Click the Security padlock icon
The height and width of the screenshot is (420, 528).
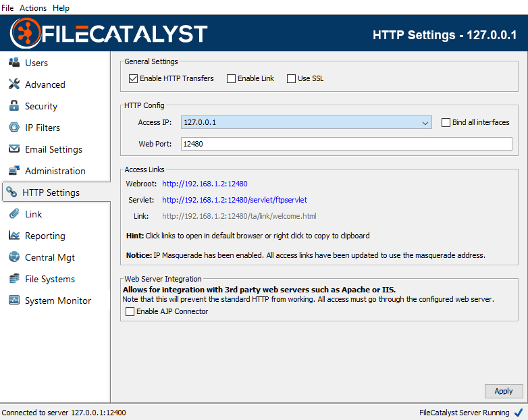click(14, 105)
